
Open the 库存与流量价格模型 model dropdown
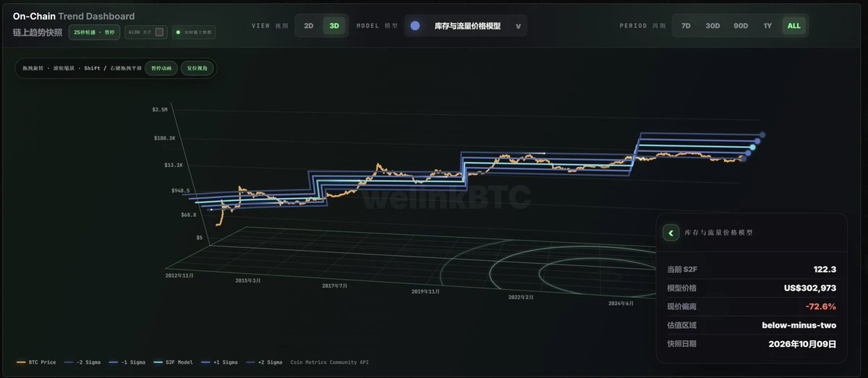coord(466,26)
